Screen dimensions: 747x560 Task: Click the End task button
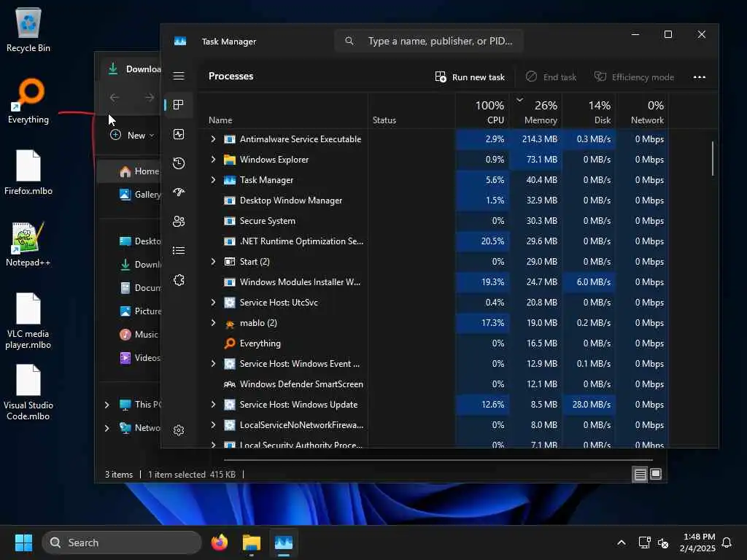551,77
